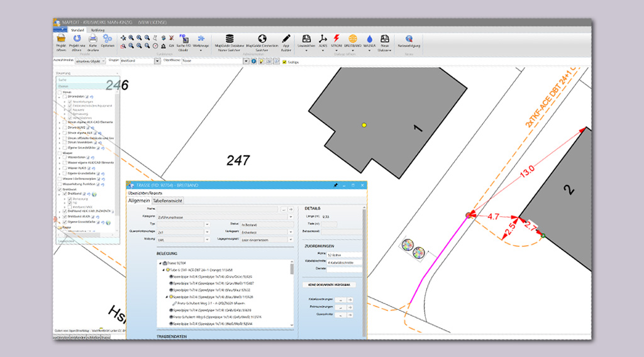
Task: Switch to the Tabellenansicht tab
Action: coord(168,200)
